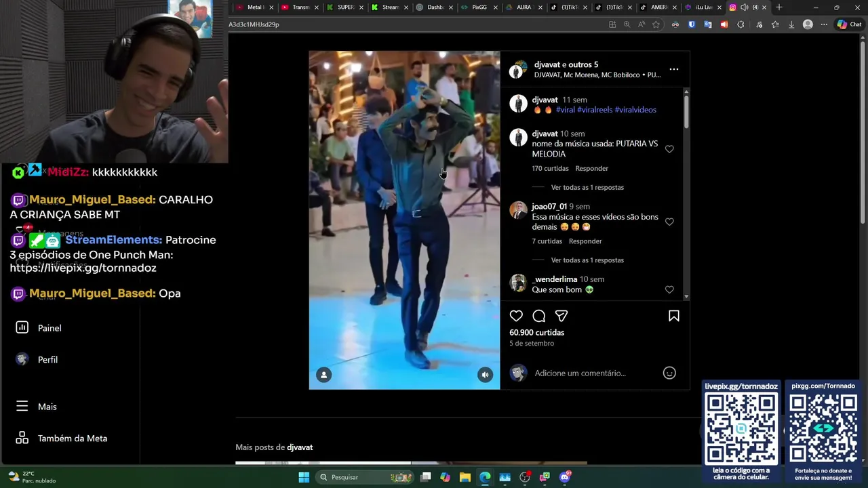Open _wenderlima's profile avatar
This screenshot has width=868, height=488.
(x=518, y=283)
